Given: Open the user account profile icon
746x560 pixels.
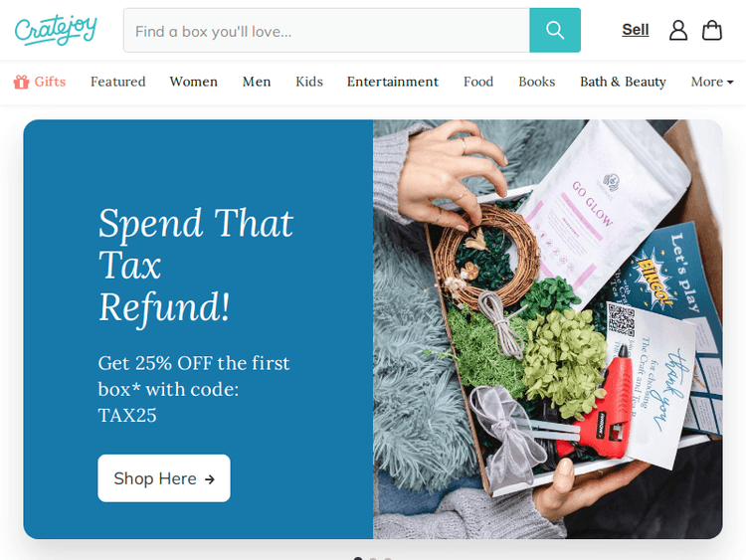Looking at the screenshot, I should point(678,30).
